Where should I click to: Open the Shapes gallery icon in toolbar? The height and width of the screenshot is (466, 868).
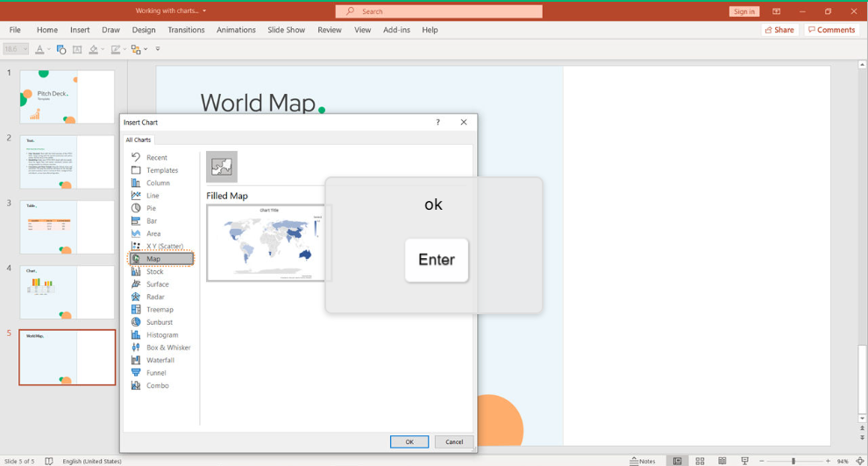tap(60, 49)
